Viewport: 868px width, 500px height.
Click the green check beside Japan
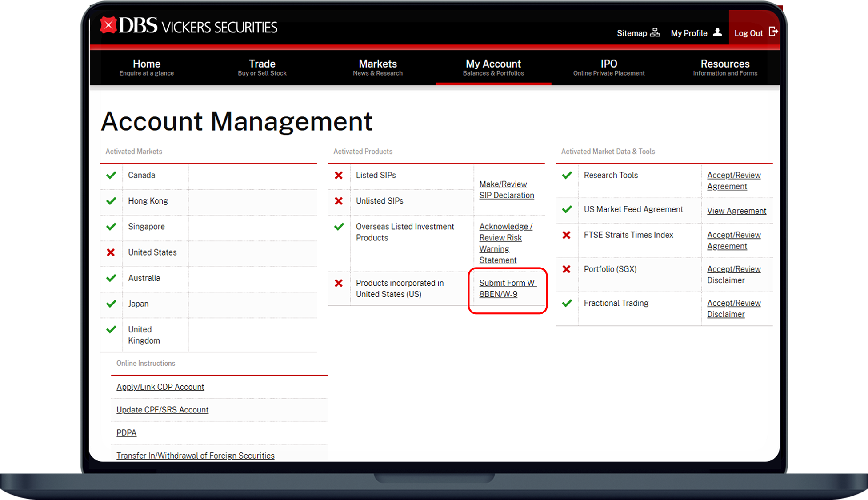pyautogui.click(x=111, y=304)
